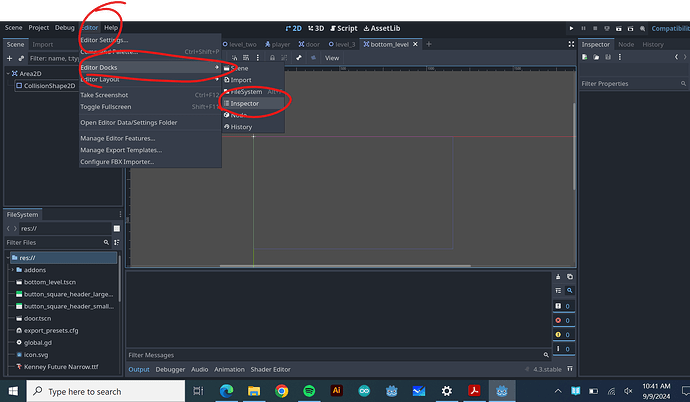Toggle distraction-free mode icon
This screenshot has width=690, height=402.
(x=571, y=44)
